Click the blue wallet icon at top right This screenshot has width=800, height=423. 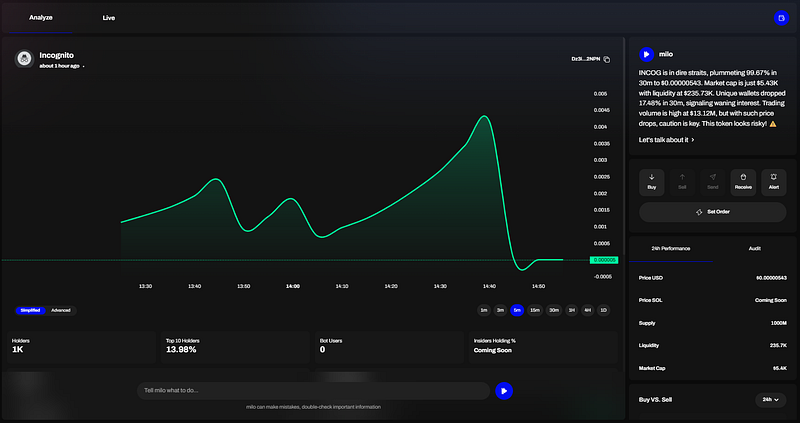point(781,18)
